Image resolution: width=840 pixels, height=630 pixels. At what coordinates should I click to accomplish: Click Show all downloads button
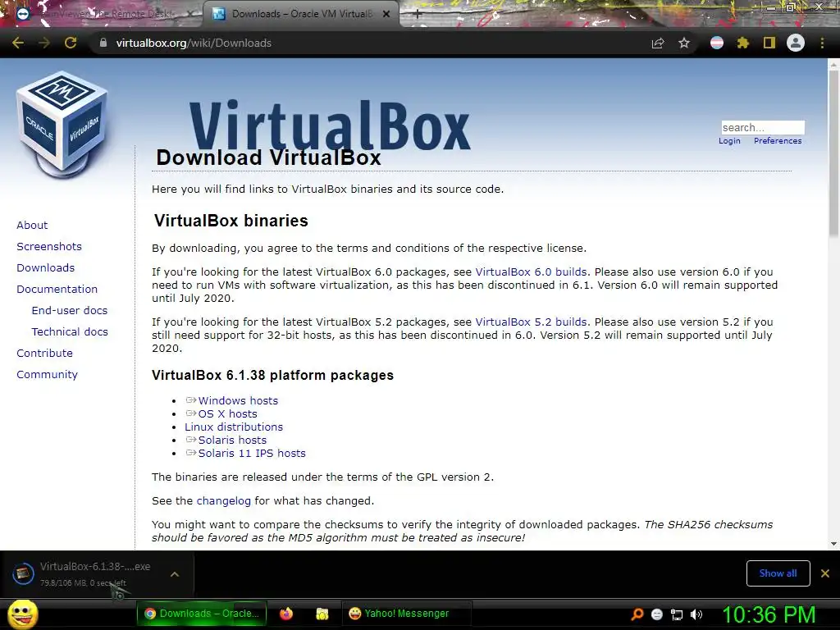click(778, 573)
